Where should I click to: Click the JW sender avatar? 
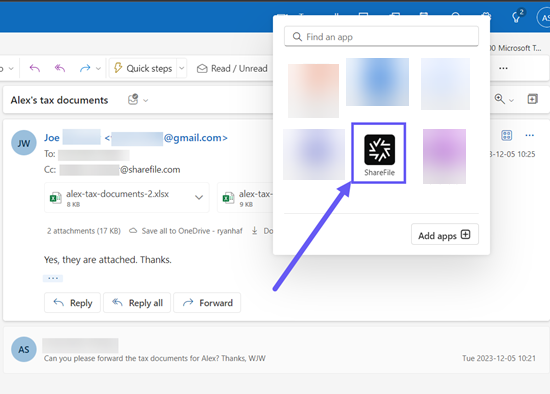24,143
